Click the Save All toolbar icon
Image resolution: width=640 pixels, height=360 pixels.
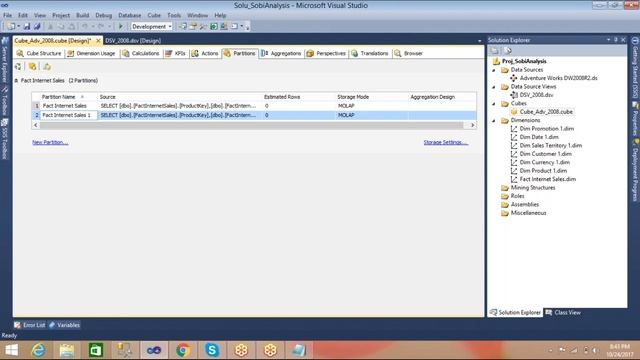[x=37, y=27]
